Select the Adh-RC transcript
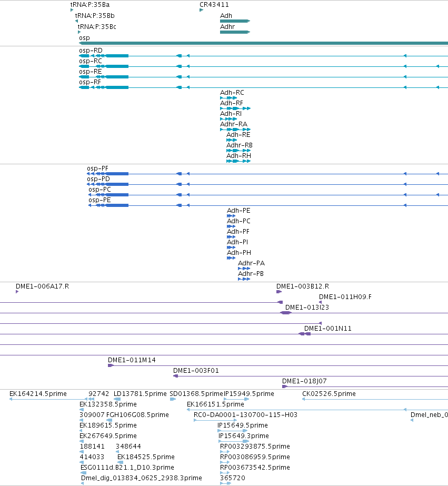 click(x=228, y=98)
